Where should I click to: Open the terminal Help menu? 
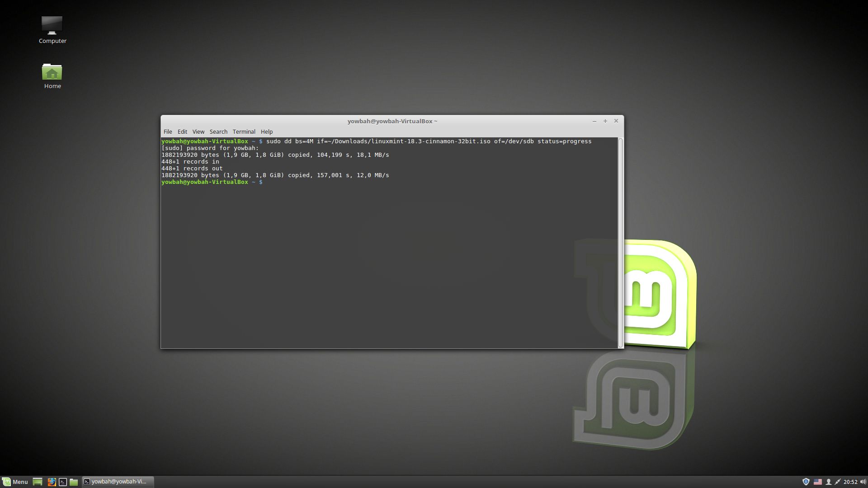266,131
